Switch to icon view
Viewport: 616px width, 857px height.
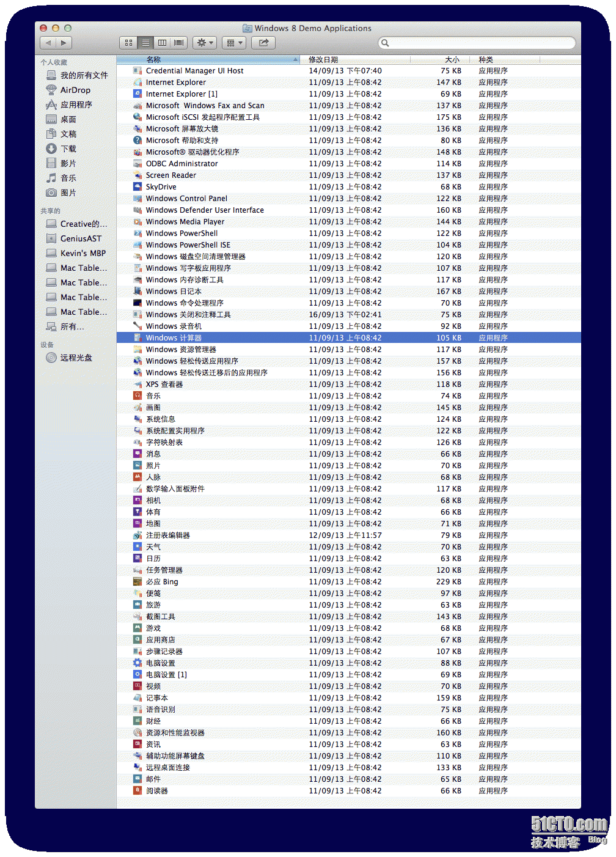(128, 42)
